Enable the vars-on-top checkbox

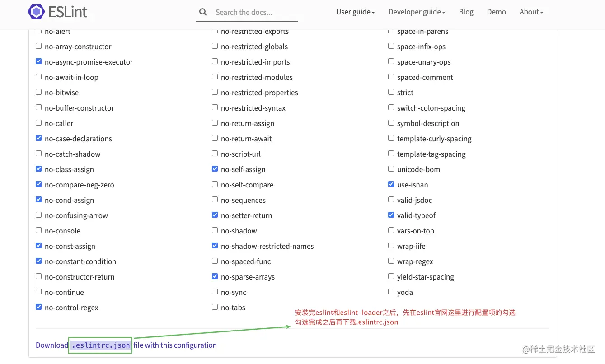[391, 230]
